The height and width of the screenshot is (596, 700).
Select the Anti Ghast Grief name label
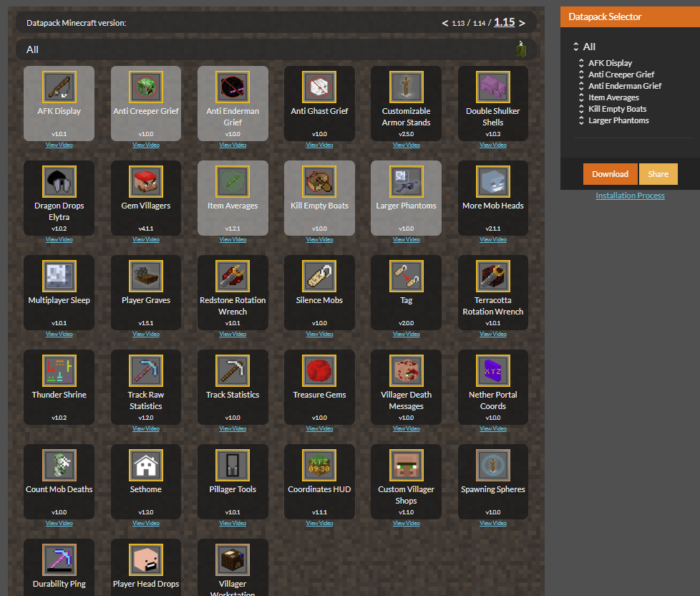[x=319, y=111]
